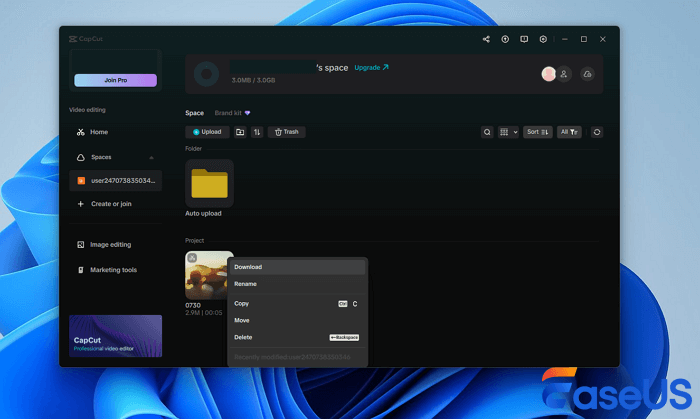Click the Upload button
The image size is (700, 419).
207,132
